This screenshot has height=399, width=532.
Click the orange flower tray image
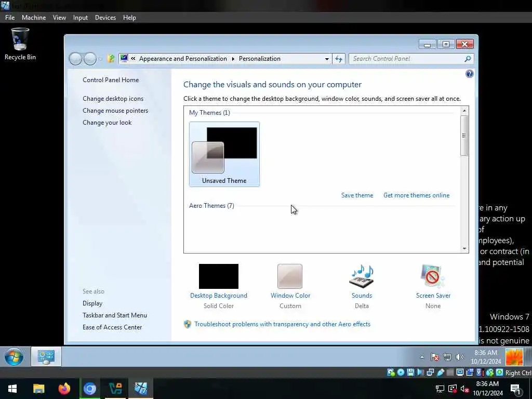click(x=514, y=357)
